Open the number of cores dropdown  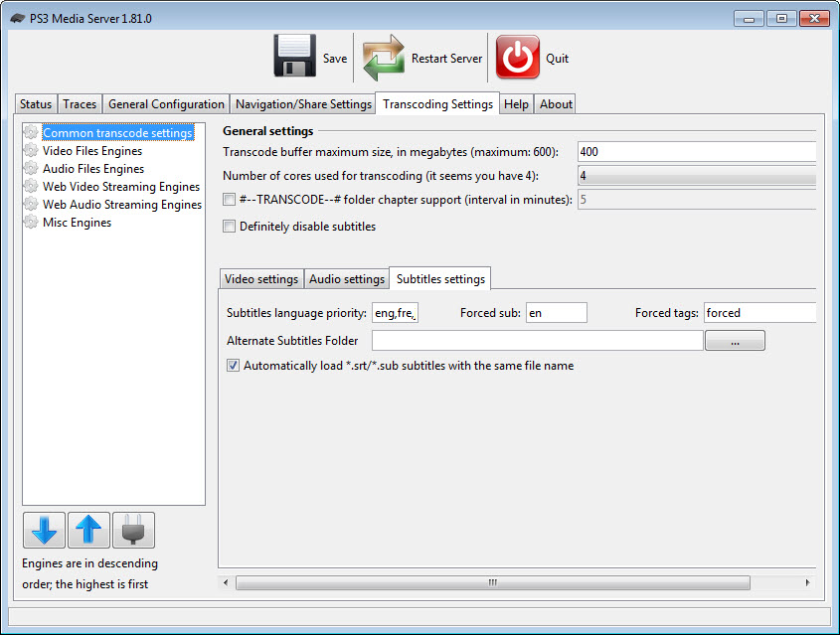click(x=697, y=176)
